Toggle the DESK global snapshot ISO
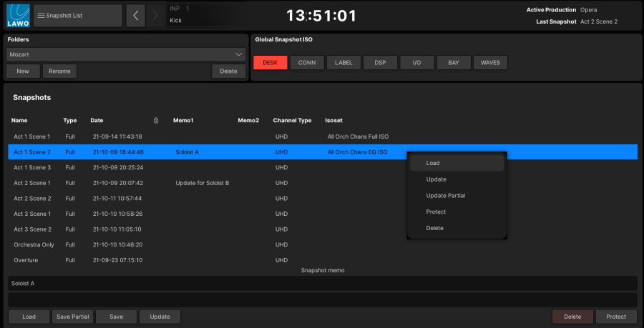Viewport: 644px width, 328px height. pyautogui.click(x=270, y=63)
